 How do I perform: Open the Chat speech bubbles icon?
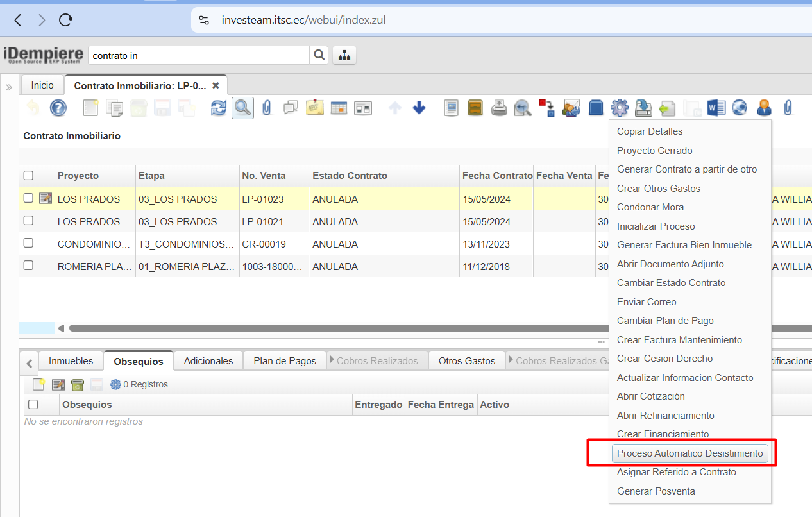[x=291, y=108]
